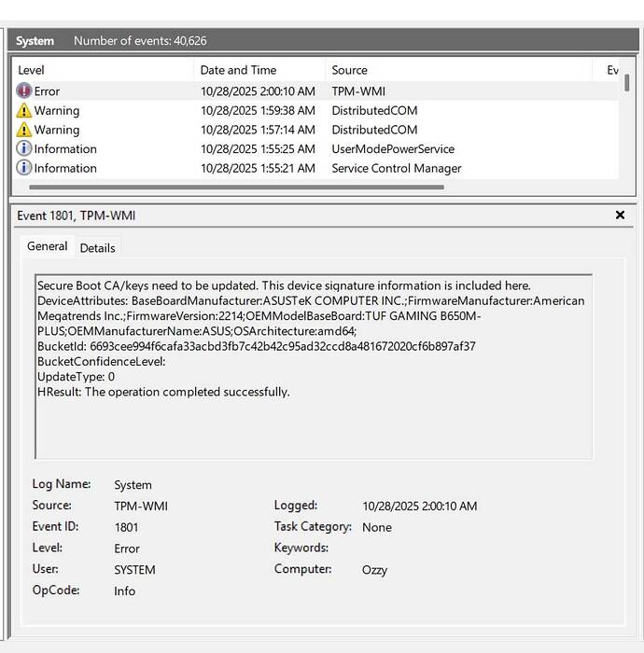Select the UserModePowerService source text
Image resolution: width=644 pixels, height=653 pixels.
[393, 149]
